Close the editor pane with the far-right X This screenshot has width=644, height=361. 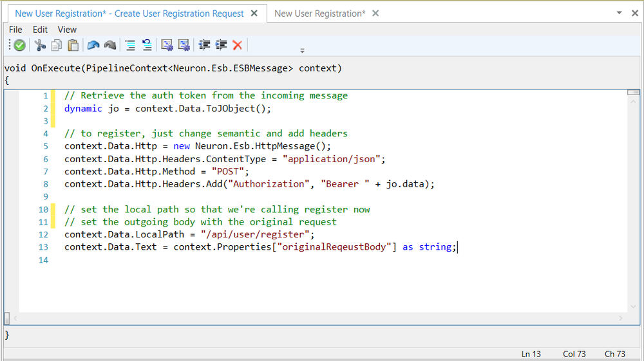tap(634, 13)
